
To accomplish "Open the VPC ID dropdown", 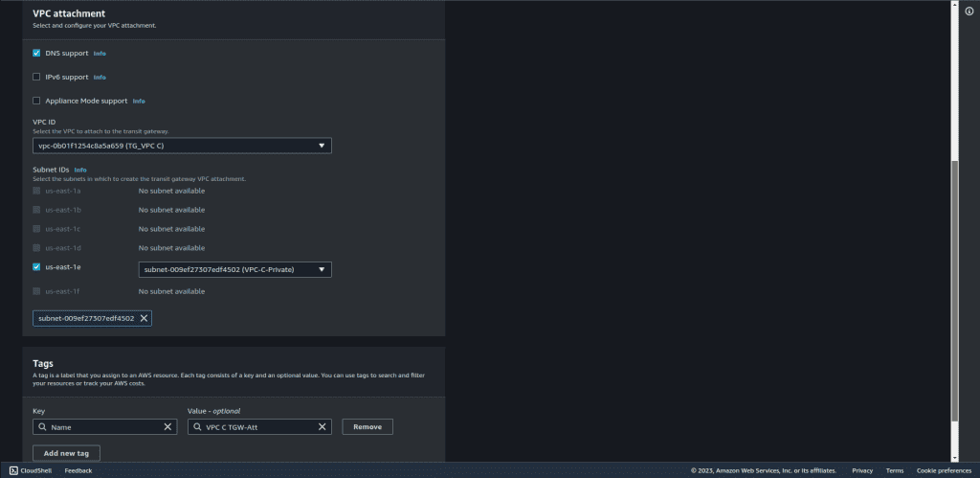I will click(x=182, y=146).
